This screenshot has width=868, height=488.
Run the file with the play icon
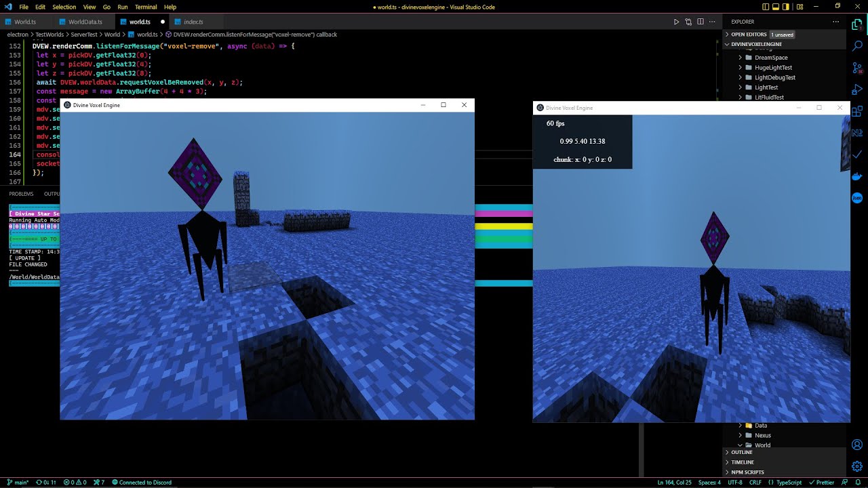tap(676, 22)
